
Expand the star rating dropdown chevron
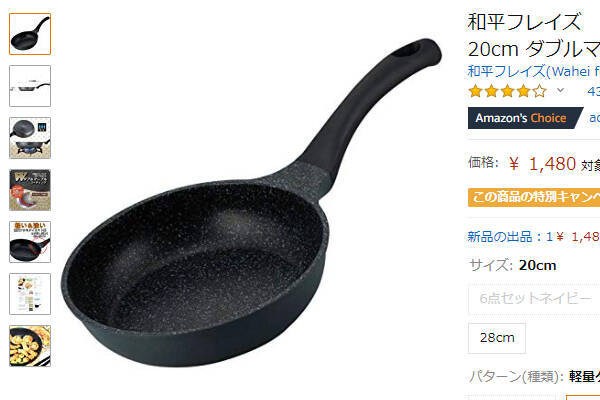point(560,91)
